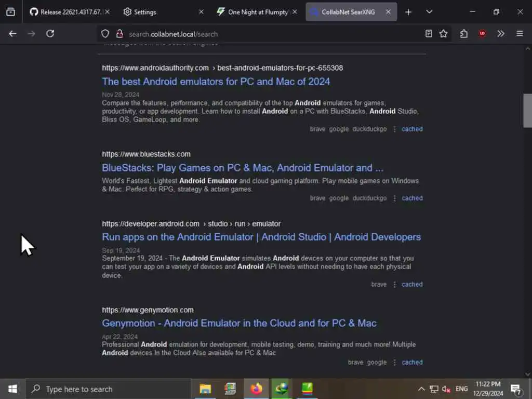Click https://developer.android.com URL text

[x=151, y=224]
